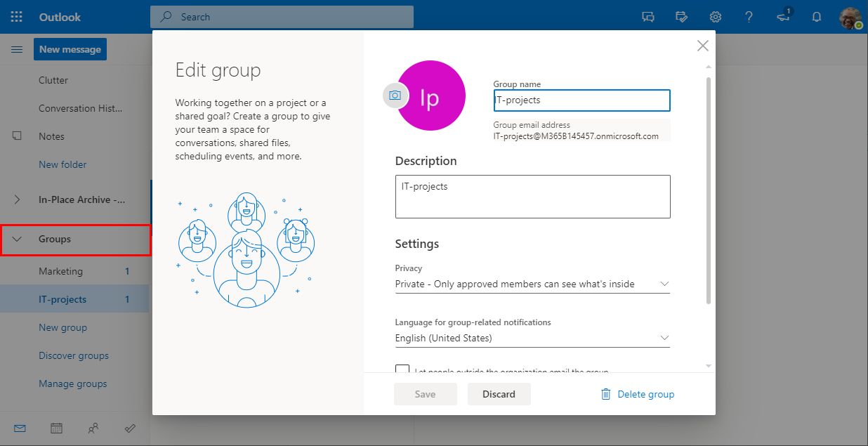Open the Clutter folder

coord(53,80)
